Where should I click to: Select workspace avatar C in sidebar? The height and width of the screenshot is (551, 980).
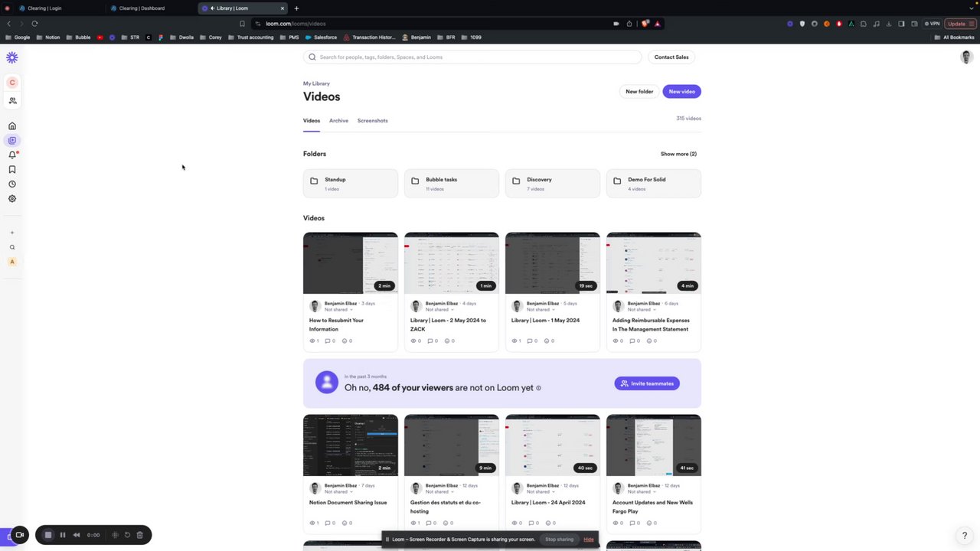point(12,83)
